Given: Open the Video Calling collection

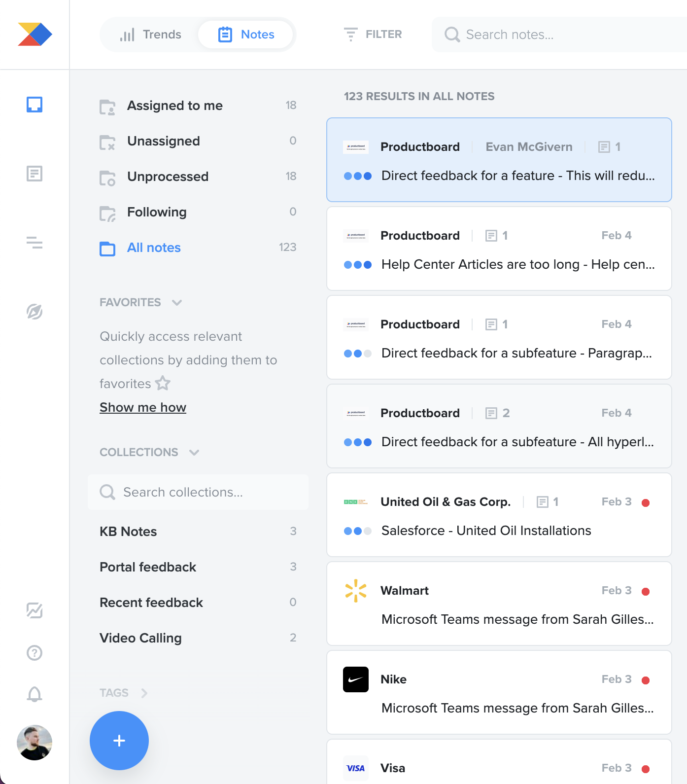Looking at the screenshot, I should (x=198, y=638).
